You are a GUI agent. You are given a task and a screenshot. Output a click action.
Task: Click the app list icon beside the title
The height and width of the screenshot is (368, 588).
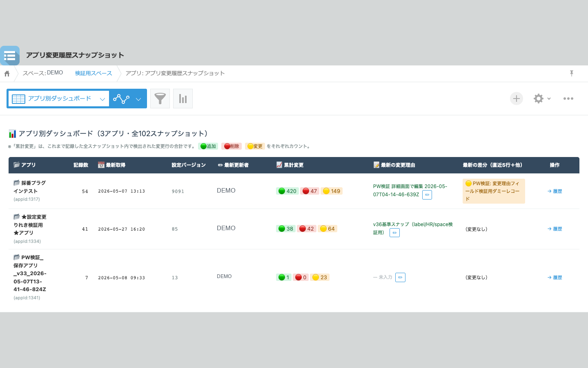tap(10, 56)
